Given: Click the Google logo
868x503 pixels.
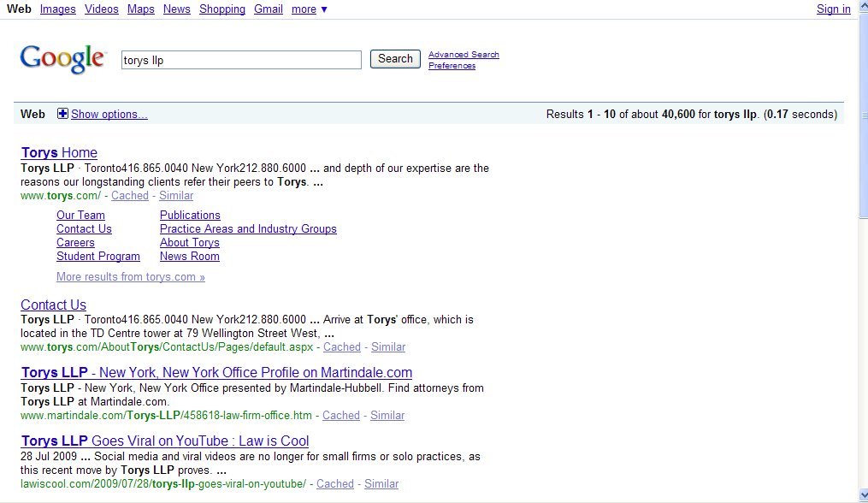Looking at the screenshot, I should 62,58.
